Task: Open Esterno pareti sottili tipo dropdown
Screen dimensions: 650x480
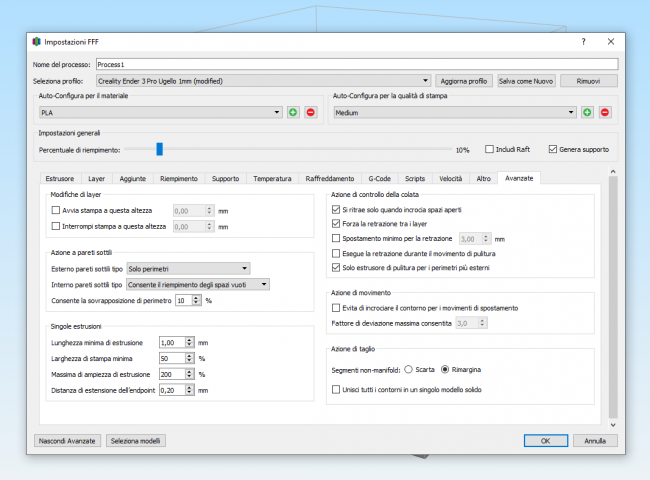Action: pyautogui.click(x=244, y=268)
